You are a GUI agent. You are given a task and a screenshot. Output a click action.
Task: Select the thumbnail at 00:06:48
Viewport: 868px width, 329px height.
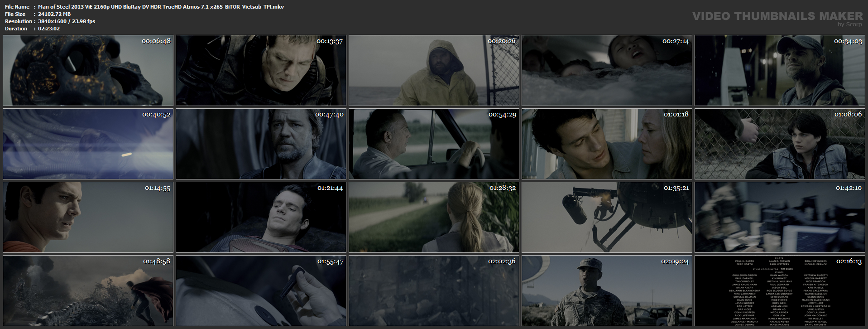(88, 71)
